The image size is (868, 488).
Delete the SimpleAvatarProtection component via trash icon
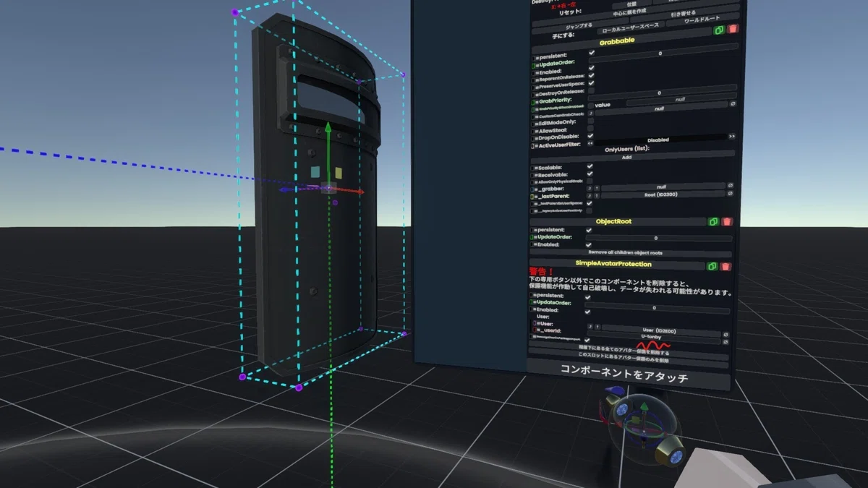(x=726, y=266)
